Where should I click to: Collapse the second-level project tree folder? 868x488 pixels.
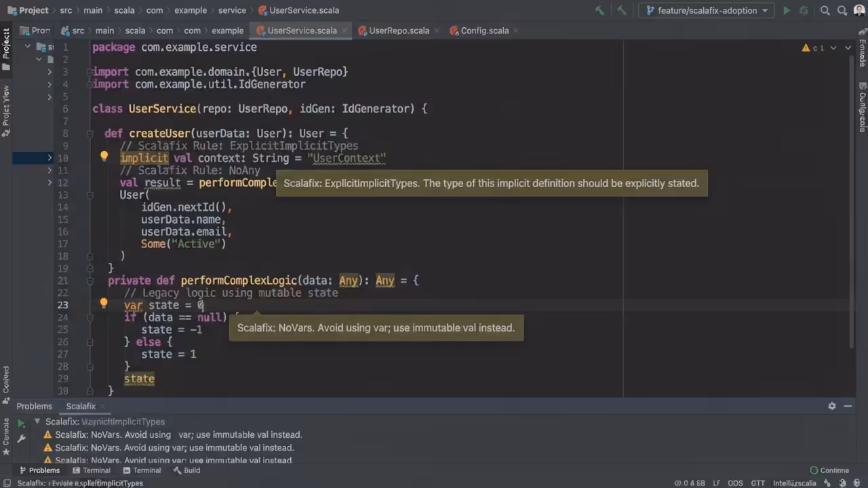click(39, 59)
